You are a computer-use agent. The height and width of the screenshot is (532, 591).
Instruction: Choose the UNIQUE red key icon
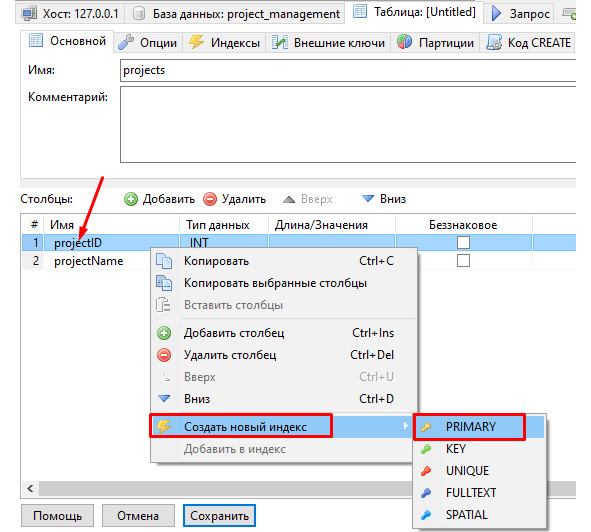426,471
